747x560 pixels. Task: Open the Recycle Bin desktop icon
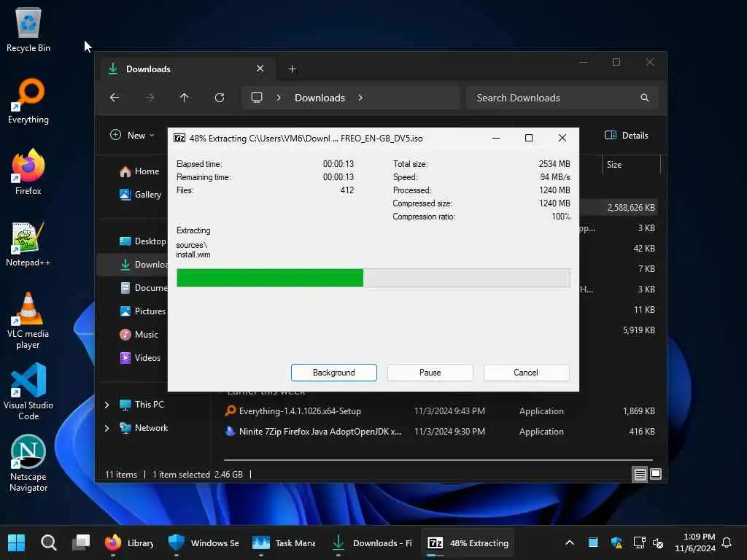tap(28, 29)
